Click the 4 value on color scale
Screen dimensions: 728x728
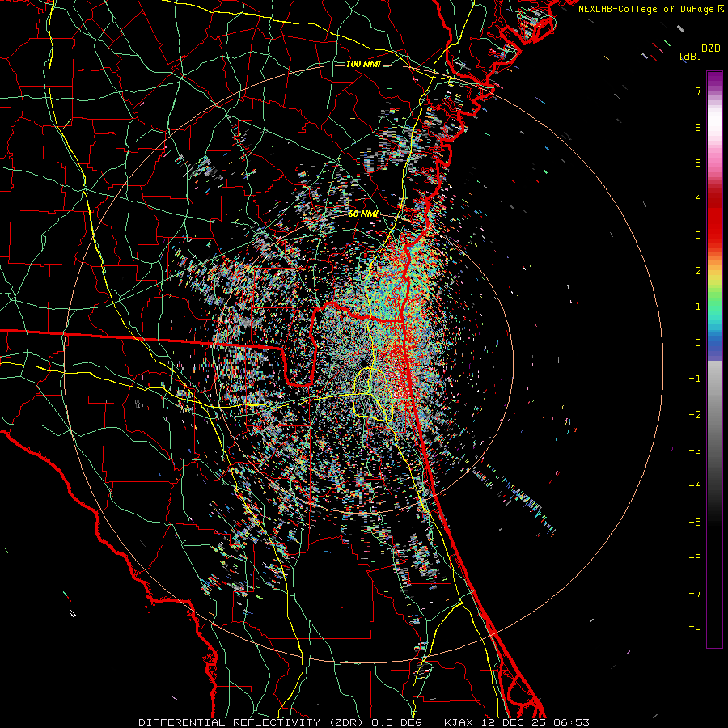698,199
